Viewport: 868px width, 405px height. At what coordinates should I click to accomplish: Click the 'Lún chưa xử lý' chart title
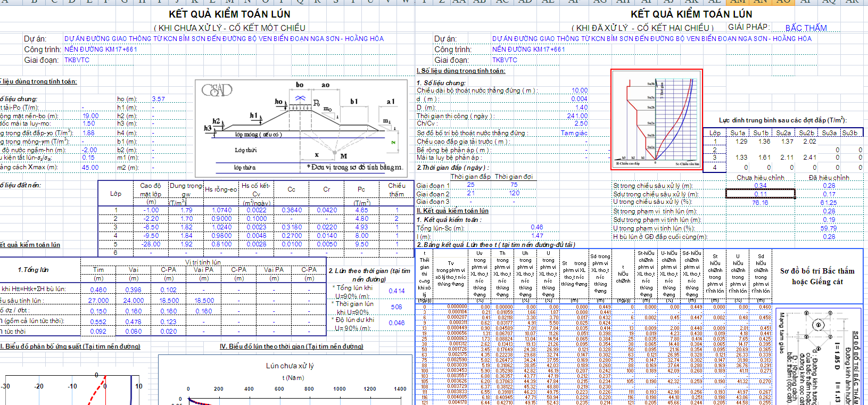(x=290, y=366)
